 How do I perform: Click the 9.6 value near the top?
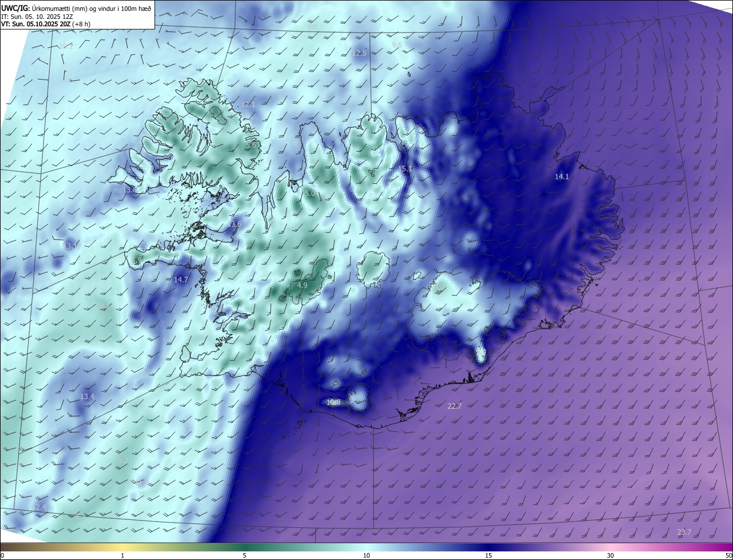397,45
